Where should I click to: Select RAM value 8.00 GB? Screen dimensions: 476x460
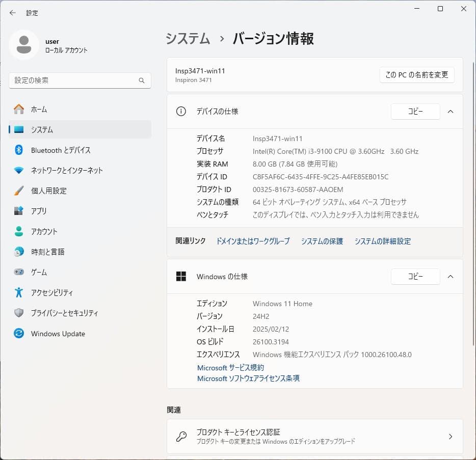tap(265, 164)
